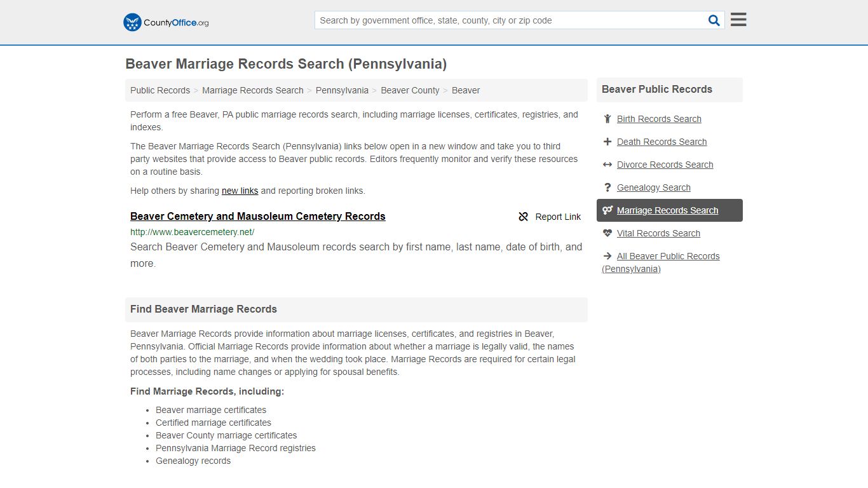Go to Beaver County breadcrumb
This screenshot has height=488, width=868.
point(410,90)
